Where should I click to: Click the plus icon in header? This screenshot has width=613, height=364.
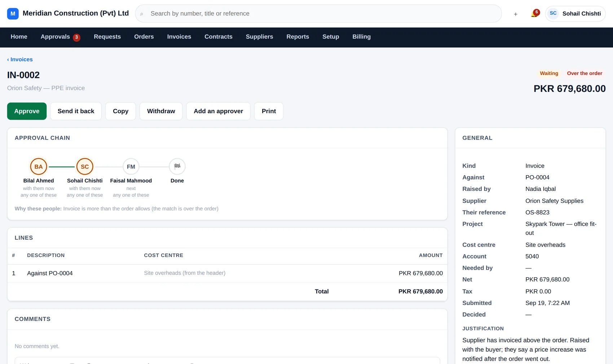pos(516,14)
